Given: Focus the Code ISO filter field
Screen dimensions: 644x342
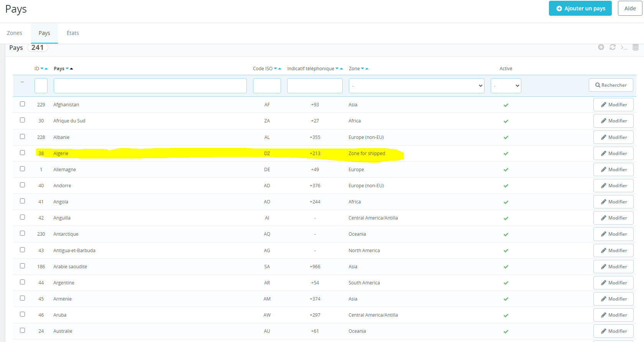Looking at the screenshot, I should 267,86.
